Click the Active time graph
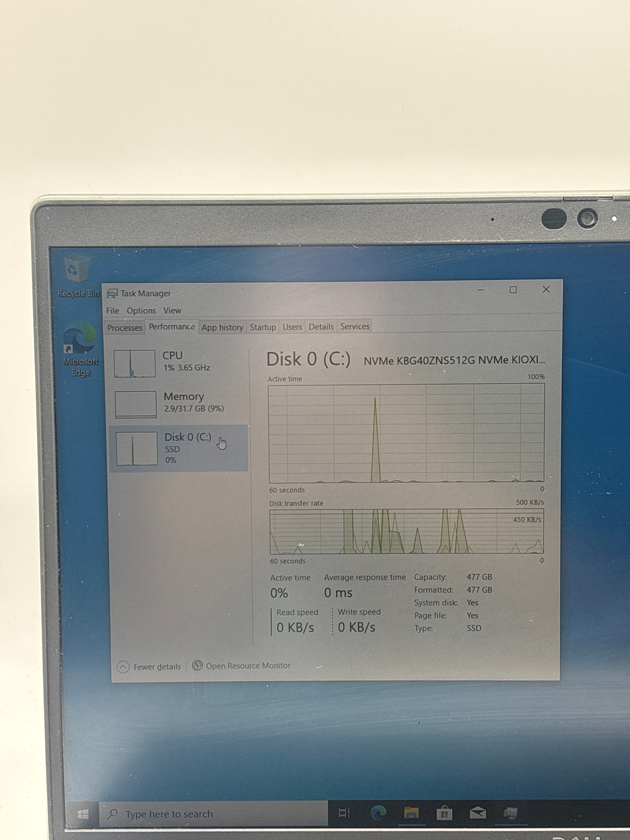 (406, 433)
